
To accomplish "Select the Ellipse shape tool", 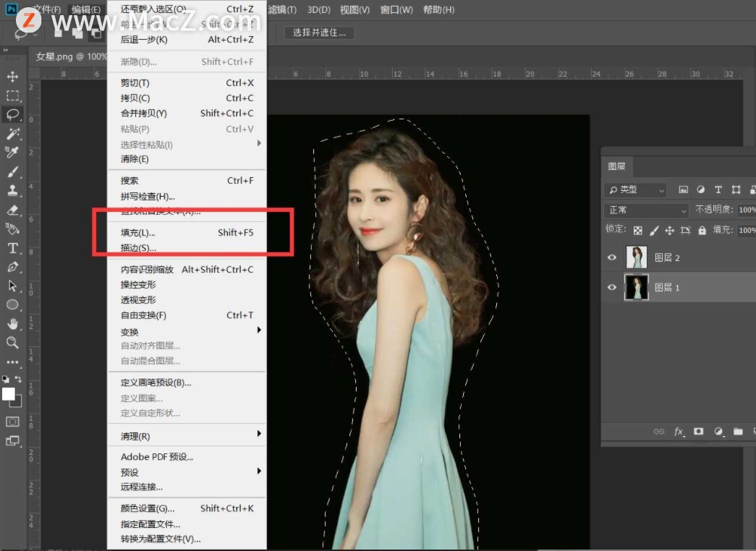I will [x=12, y=304].
